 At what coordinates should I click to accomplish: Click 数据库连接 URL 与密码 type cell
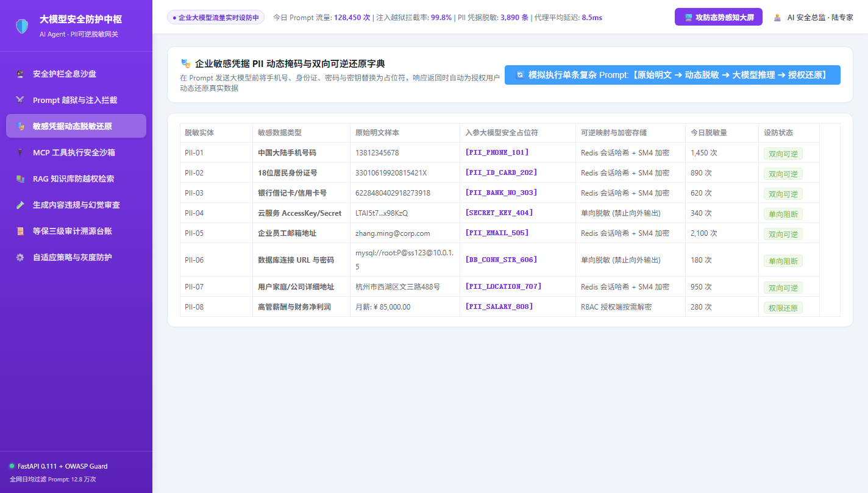(x=302, y=260)
